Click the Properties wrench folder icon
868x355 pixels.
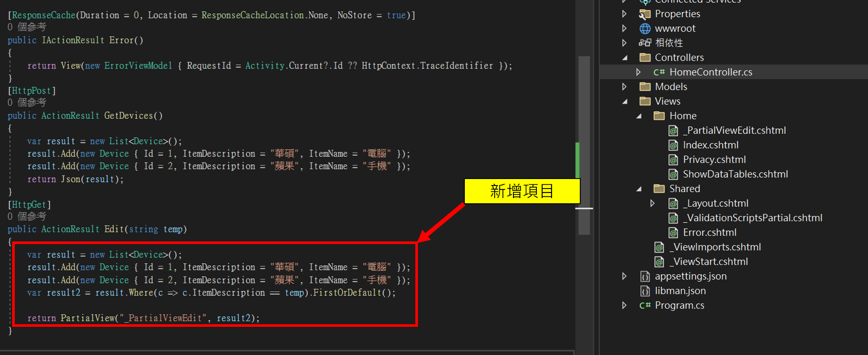pyautogui.click(x=645, y=14)
